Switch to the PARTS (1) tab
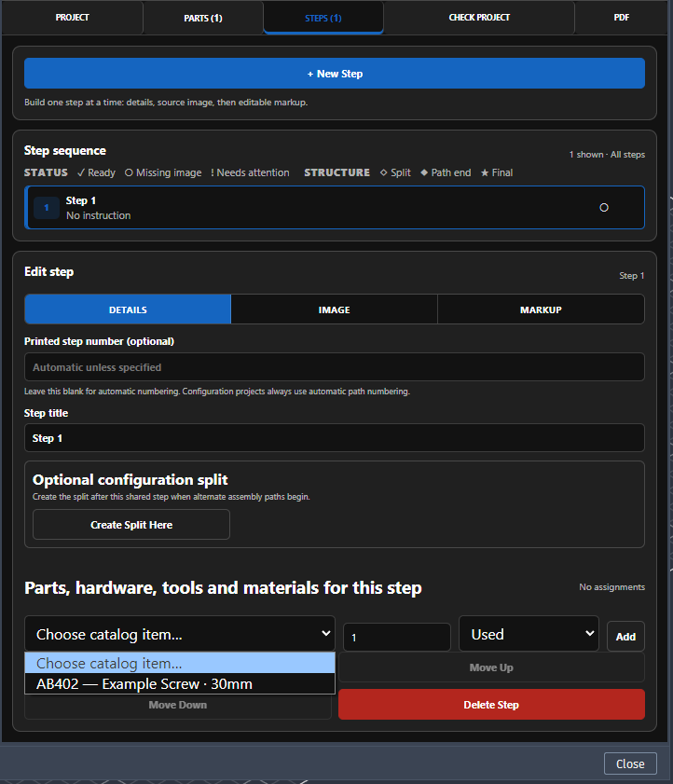This screenshot has width=673, height=784. (x=203, y=18)
